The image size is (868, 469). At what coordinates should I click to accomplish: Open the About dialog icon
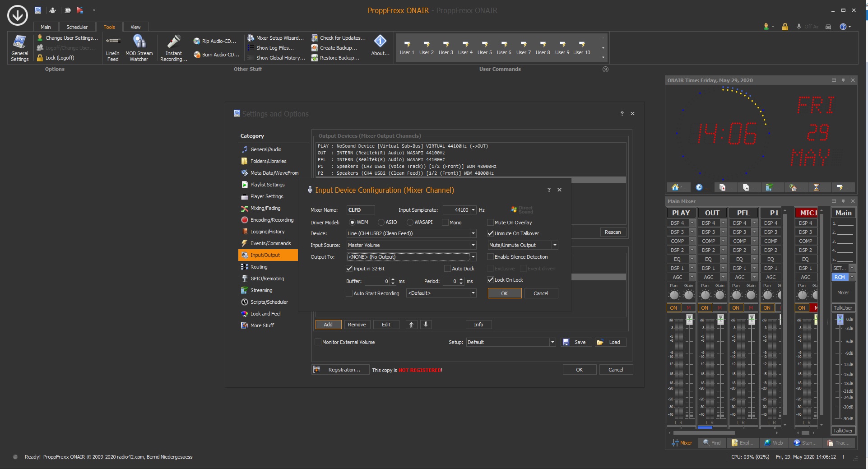pos(380,45)
